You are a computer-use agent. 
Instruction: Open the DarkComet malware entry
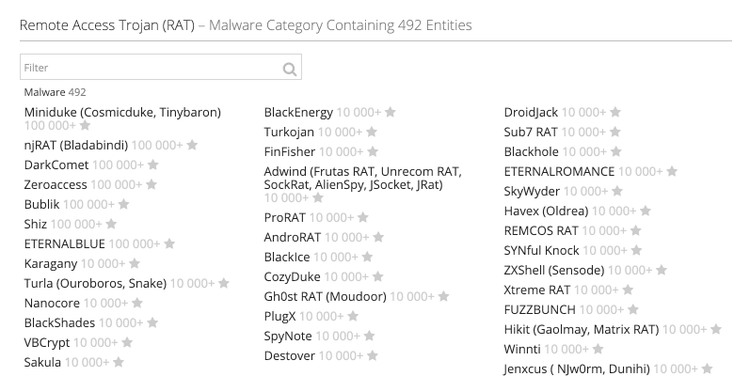point(56,165)
